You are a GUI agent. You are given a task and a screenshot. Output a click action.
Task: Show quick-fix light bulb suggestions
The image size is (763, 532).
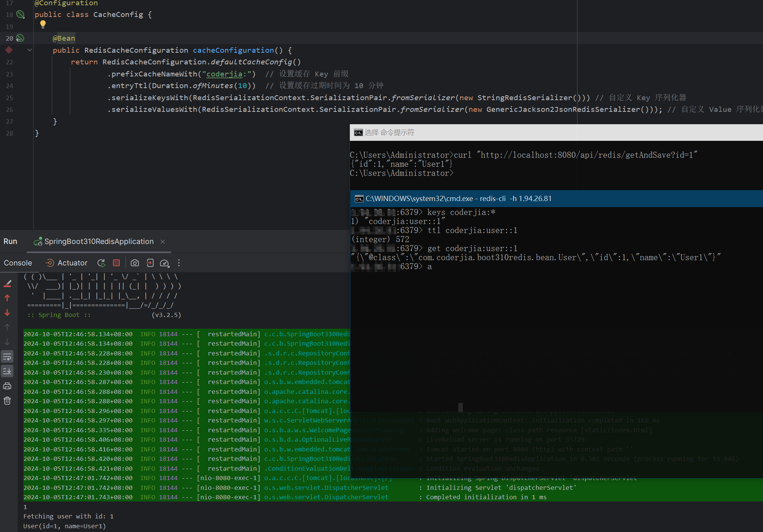pyautogui.click(x=43, y=24)
